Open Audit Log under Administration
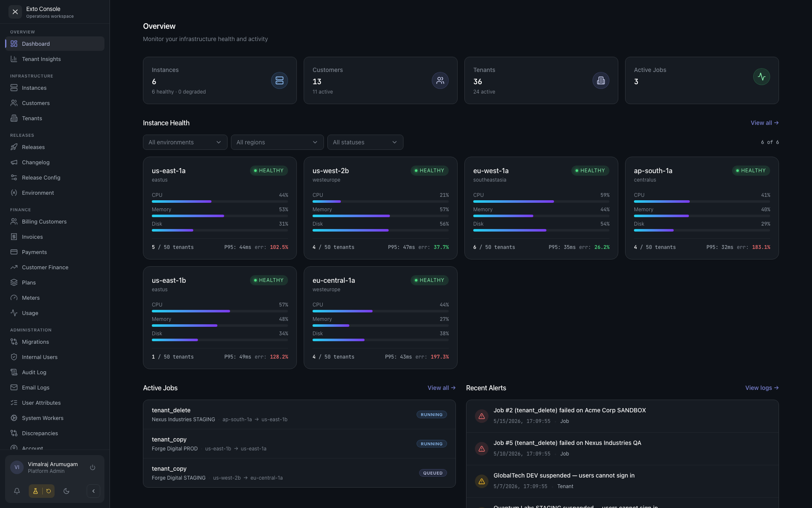The height and width of the screenshot is (508, 812). (x=55, y=372)
